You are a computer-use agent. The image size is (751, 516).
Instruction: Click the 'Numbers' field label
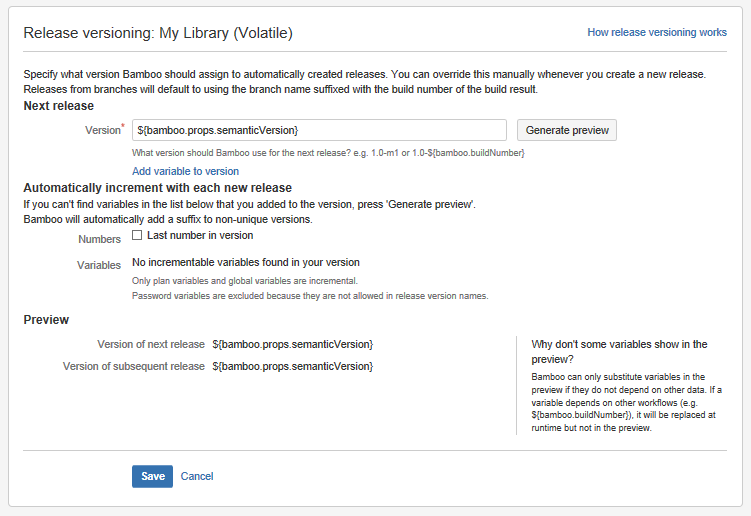click(x=100, y=239)
